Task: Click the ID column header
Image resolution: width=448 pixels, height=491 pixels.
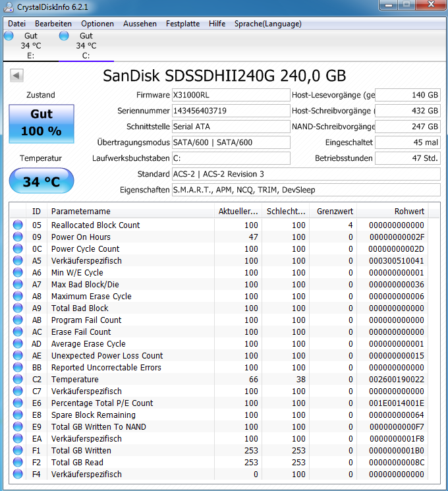Action: click(36, 212)
